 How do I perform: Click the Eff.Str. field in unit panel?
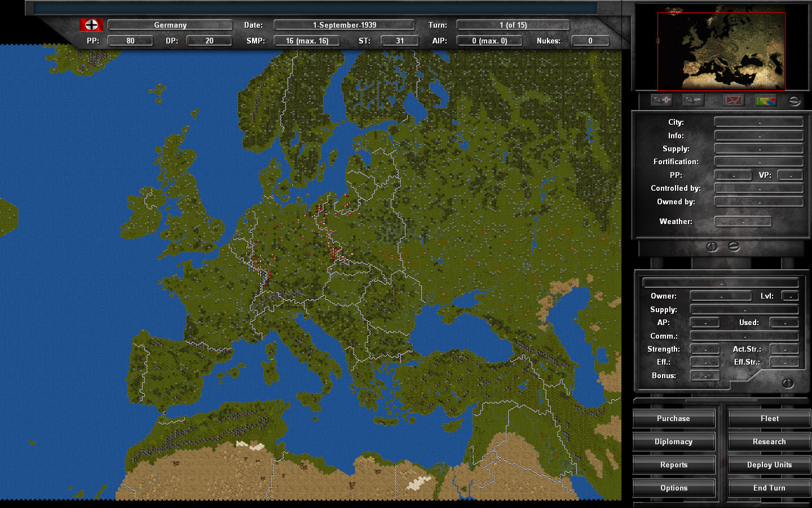(784, 362)
